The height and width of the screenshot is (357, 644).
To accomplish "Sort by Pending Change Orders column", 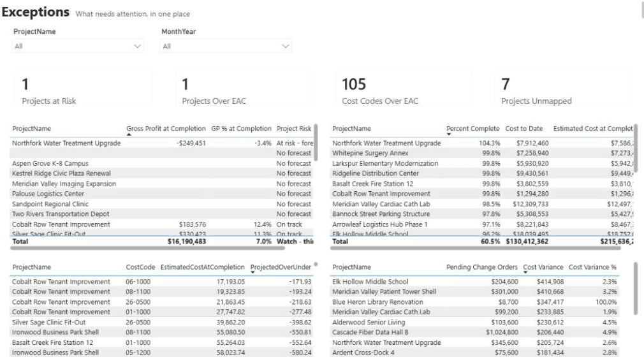I will pos(482,267).
